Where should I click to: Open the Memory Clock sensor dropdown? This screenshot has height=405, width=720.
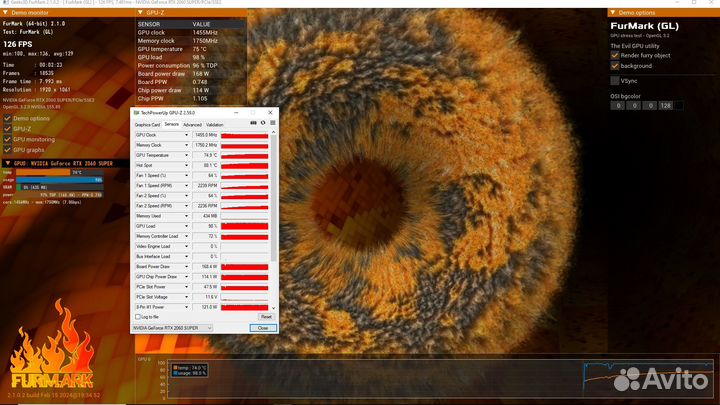pos(186,145)
